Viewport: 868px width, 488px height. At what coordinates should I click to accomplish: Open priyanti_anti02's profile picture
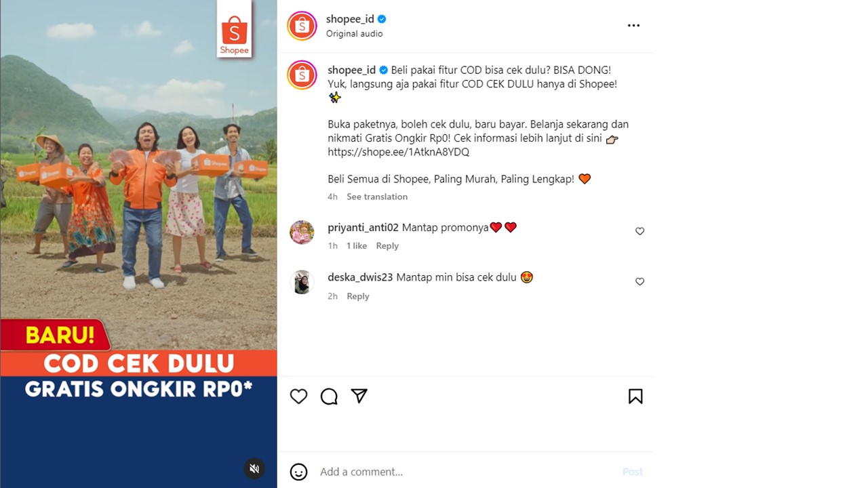tap(302, 232)
